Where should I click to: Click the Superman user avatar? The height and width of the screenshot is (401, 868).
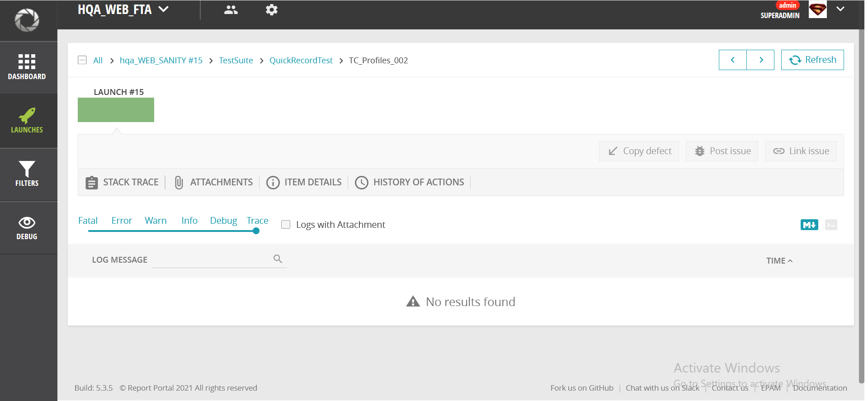pos(817,9)
